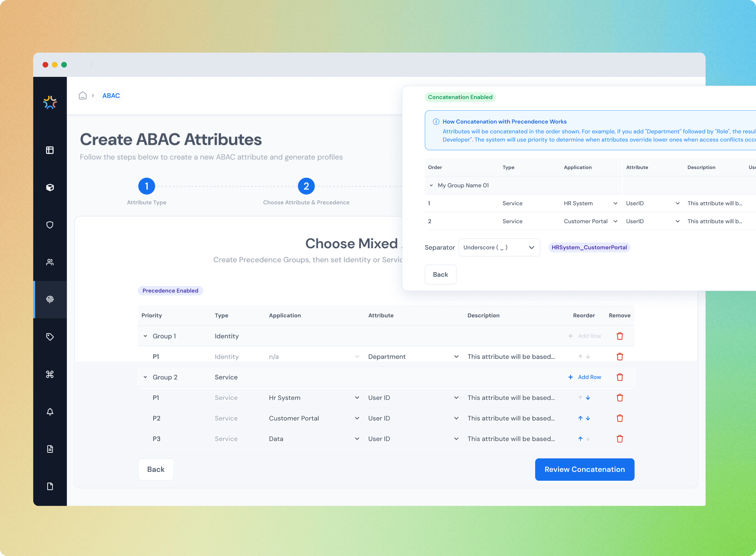Click the command symbol sidebar icon

50,374
